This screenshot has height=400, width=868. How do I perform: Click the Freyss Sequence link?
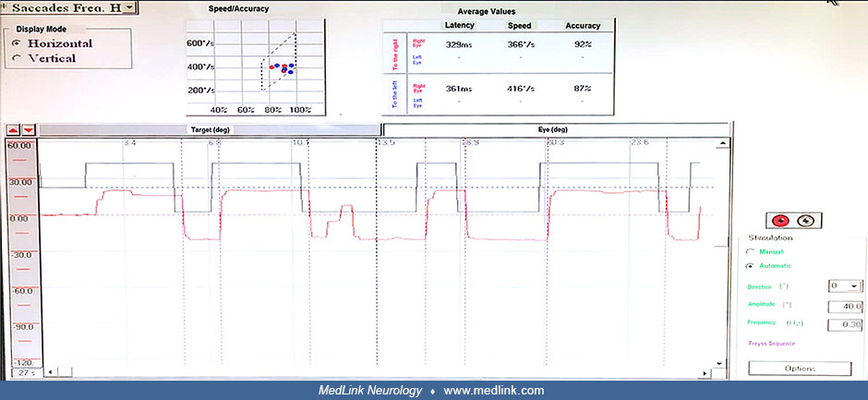click(771, 344)
